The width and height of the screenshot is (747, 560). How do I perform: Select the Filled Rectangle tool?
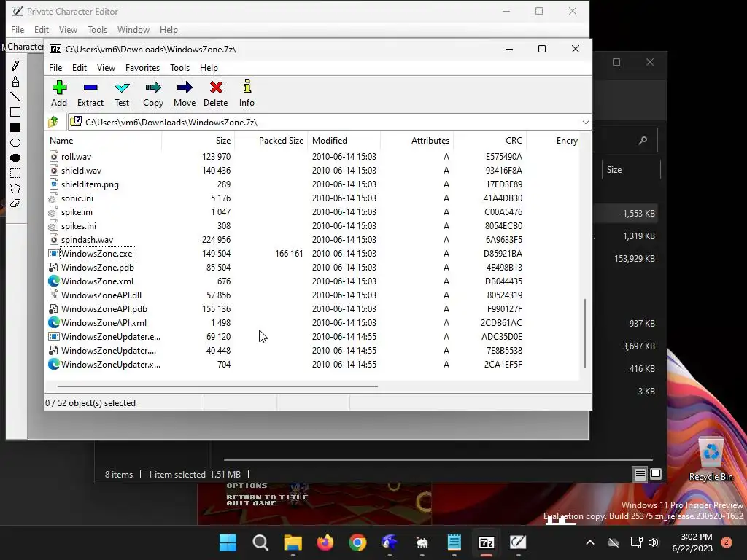[x=15, y=127]
